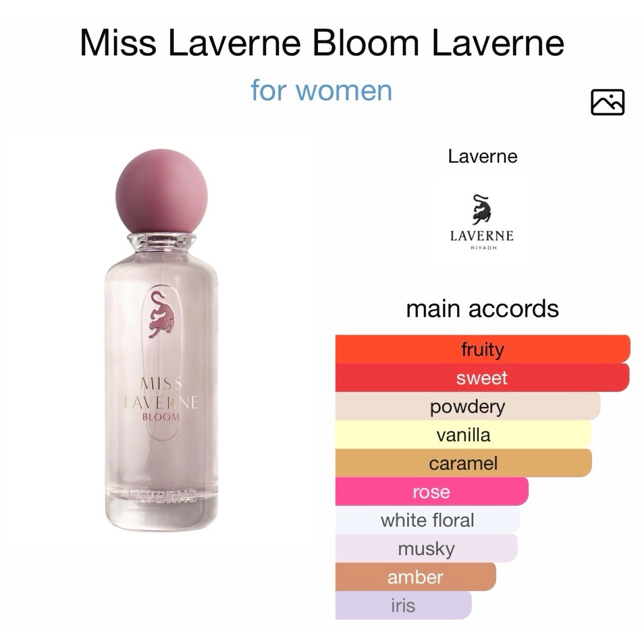Click the white floral accord bar
The height and width of the screenshot is (644, 644).
click(427, 520)
